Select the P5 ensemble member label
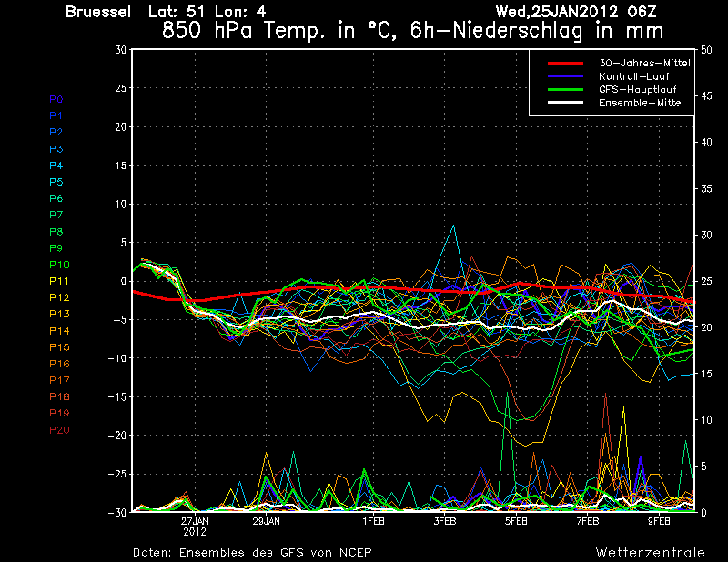The image size is (728, 562). coord(56,182)
